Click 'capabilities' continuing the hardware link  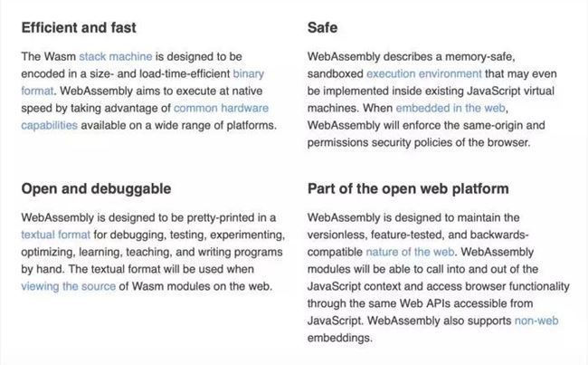(x=49, y=125)
